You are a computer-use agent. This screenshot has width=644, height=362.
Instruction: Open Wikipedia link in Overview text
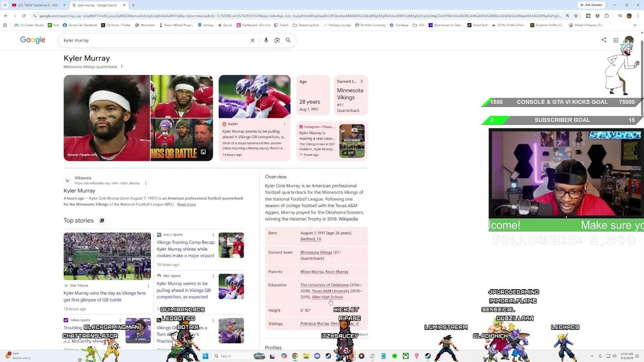click(x=348, y=219)
